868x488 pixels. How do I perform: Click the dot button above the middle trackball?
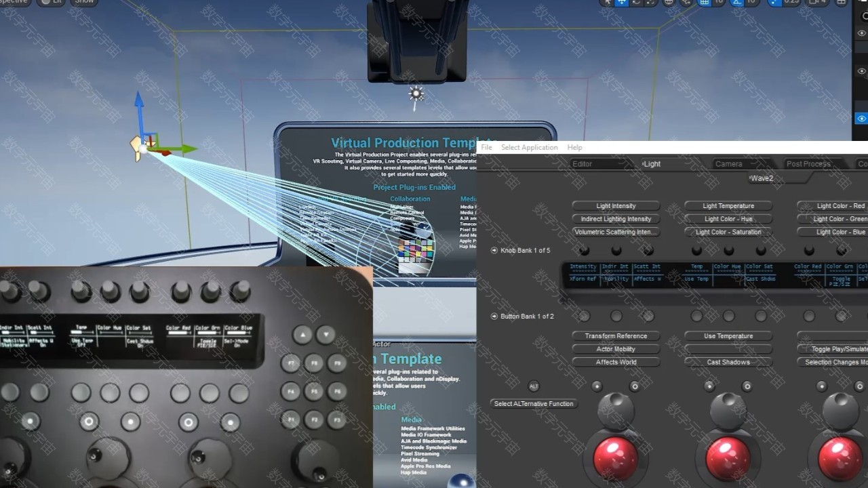point(709,386)
